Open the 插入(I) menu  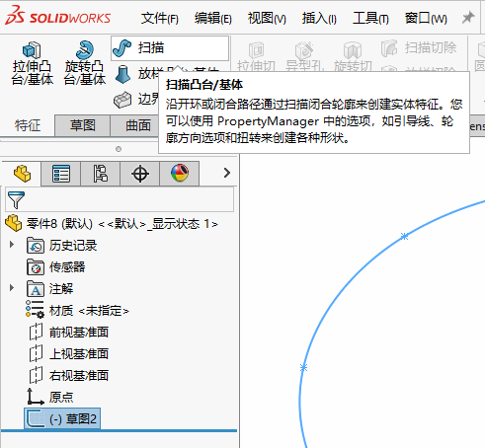pos(319,18)
